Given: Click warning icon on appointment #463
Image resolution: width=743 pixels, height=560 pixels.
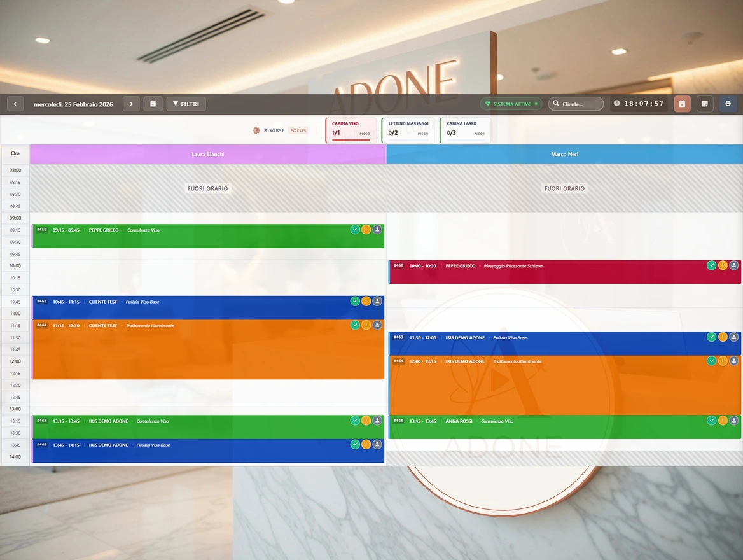Looking at the screenshot, I should [723, 337].
